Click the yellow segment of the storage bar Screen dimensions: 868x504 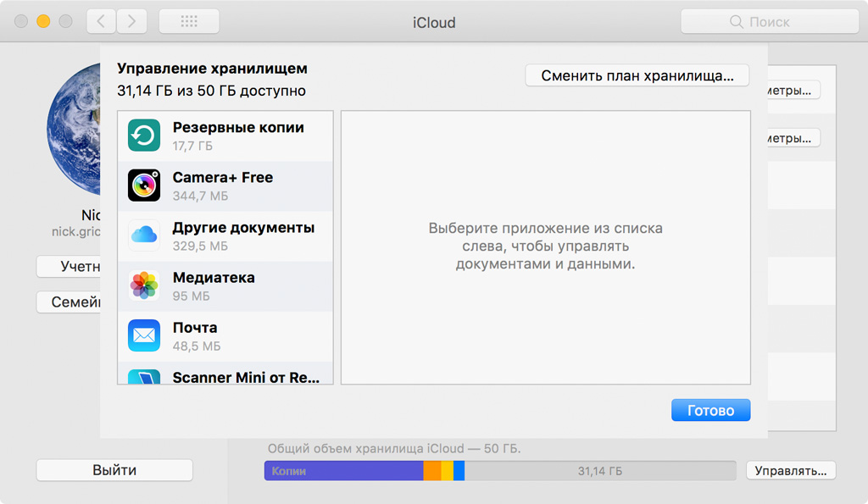(448, 471)
